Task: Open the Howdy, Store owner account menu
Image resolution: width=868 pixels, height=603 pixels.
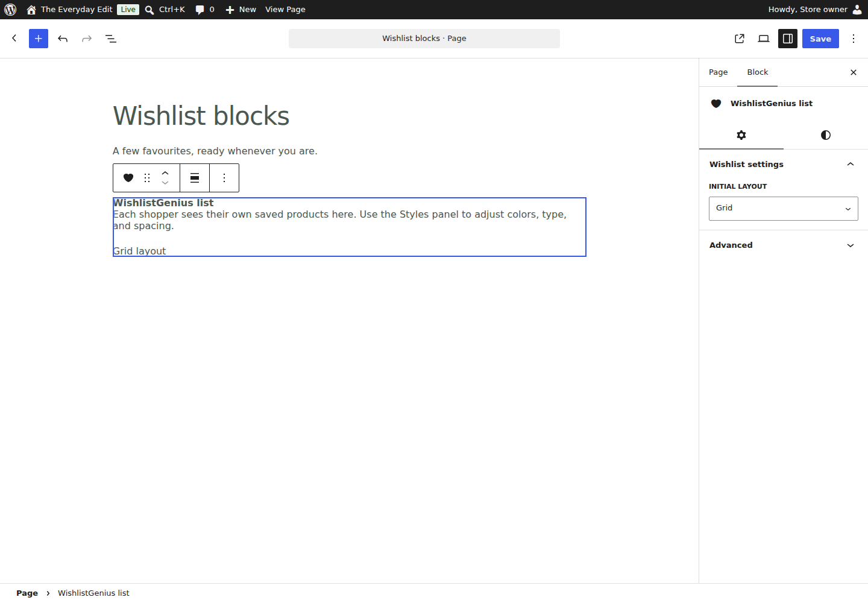Action: (x=815, y=10)
